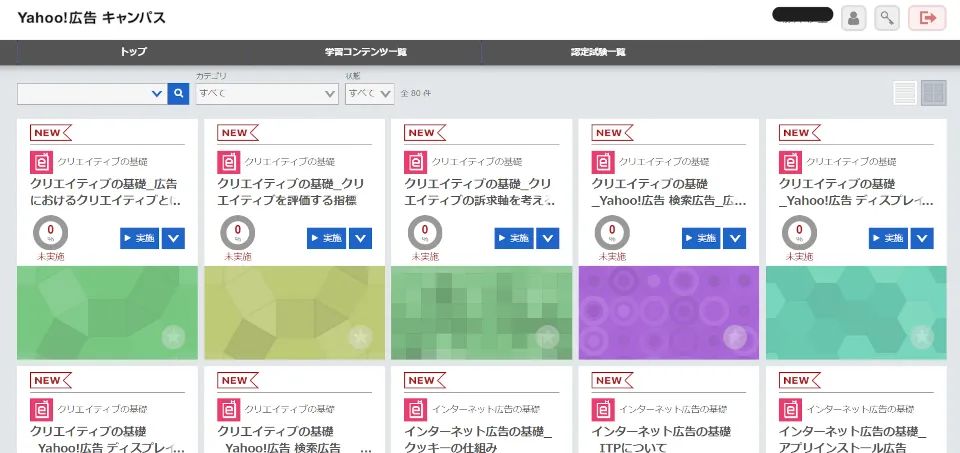The width and height of the screenshot is (960, 453).
Task: Open the green polygon course thumbnail
Action: pos(107,313)
